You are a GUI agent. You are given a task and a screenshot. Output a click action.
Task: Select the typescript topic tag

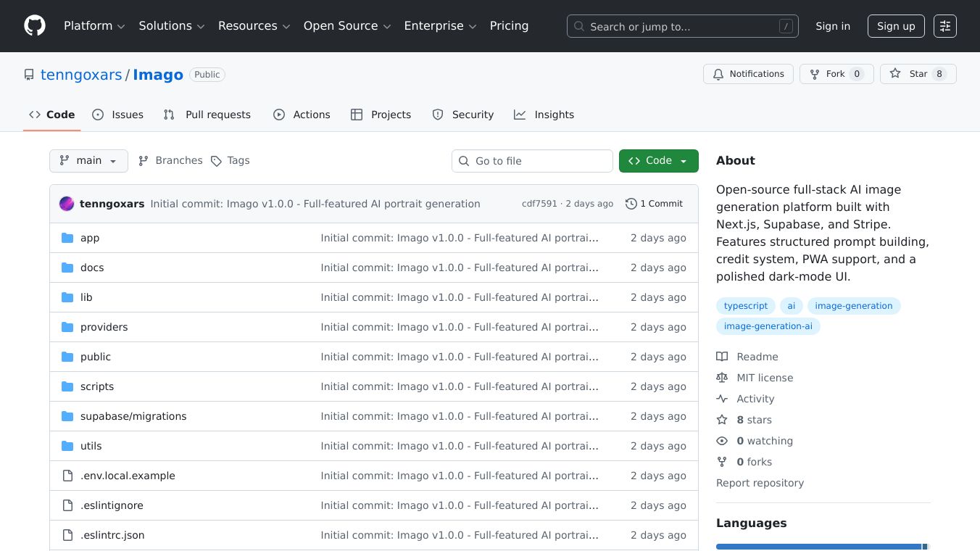[x=745, y=306]
